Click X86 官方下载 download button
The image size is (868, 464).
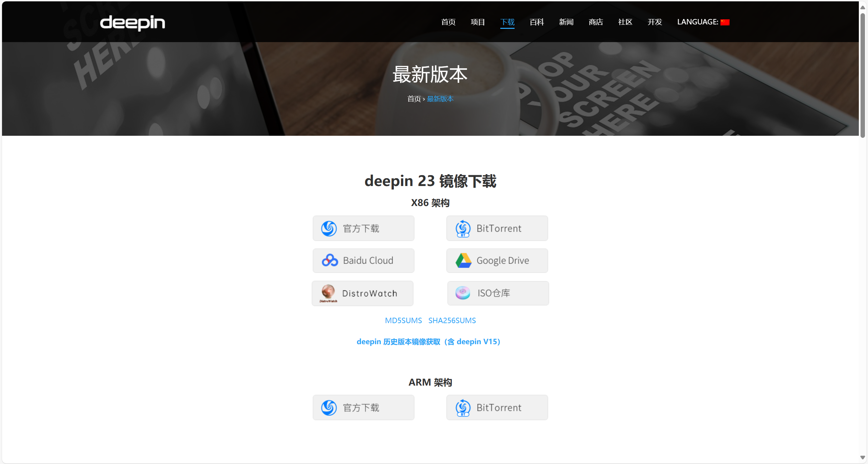coord(364,228)
